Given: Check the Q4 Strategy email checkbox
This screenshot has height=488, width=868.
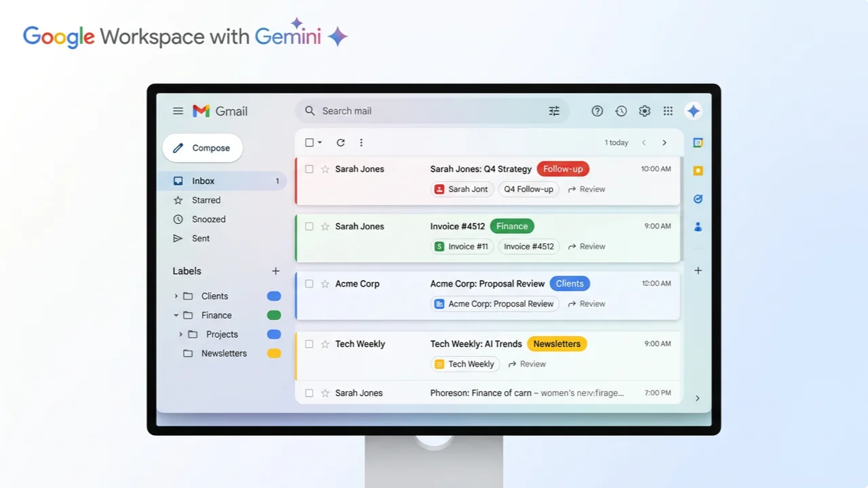Looking at the screenshot, I should tap(309, 169).
